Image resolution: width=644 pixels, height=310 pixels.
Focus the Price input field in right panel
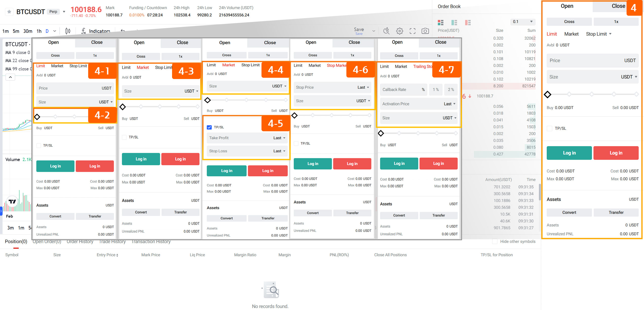(592, 60)
